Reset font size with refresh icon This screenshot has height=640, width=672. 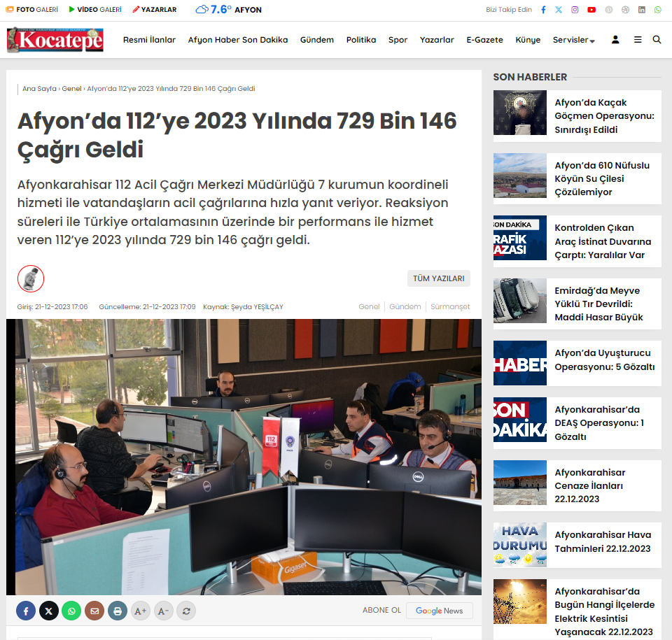[x=186, y=611]
